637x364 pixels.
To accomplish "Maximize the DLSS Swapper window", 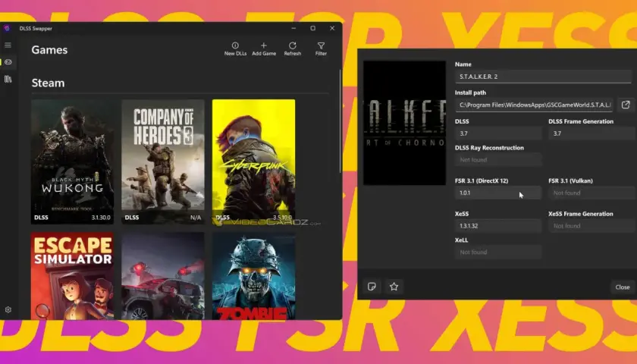I will click(312, 29).
